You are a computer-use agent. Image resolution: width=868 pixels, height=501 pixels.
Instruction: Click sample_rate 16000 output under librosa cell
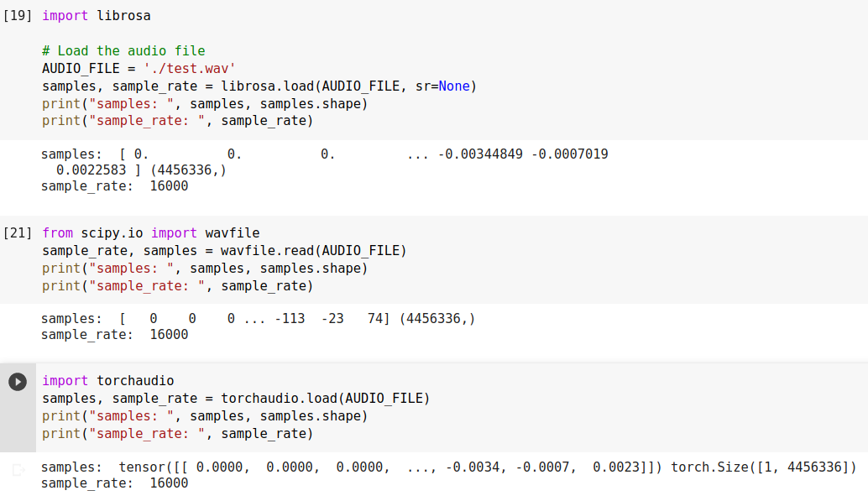click(x=114, y=186)
